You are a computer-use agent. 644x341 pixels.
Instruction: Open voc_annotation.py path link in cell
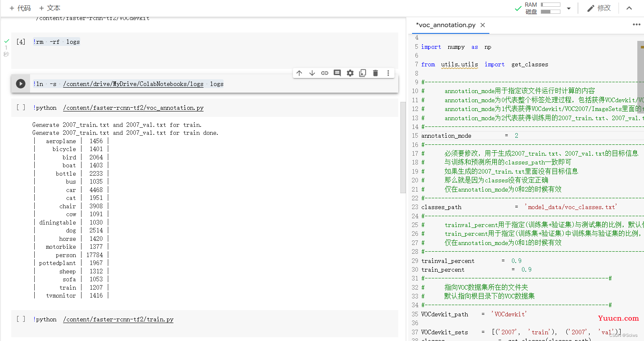(x=133, y=108)
